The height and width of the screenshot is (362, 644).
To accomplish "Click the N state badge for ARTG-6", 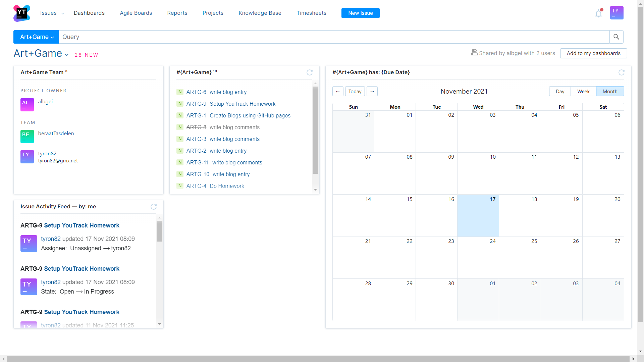I will click(x=180, y=92).
